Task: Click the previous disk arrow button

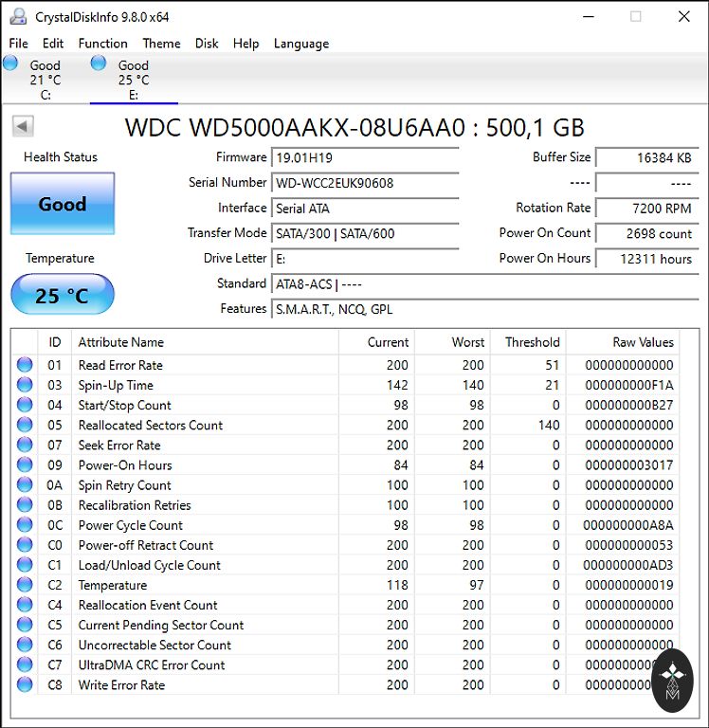Action: (23, 127)
